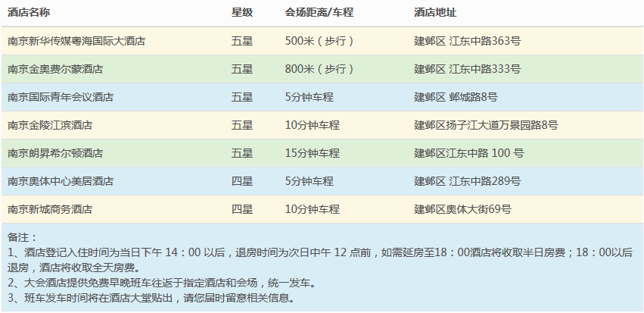This screenshot has width=644, height=313.
Task: Select address 建邺区奥体大街69号
Action: pos(462,209)
